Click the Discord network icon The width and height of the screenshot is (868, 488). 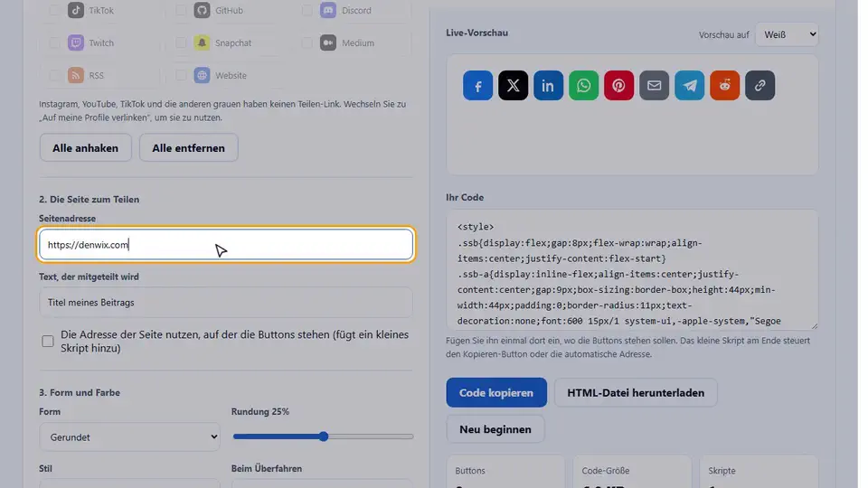pyautogui.click(x=328, y=10)
